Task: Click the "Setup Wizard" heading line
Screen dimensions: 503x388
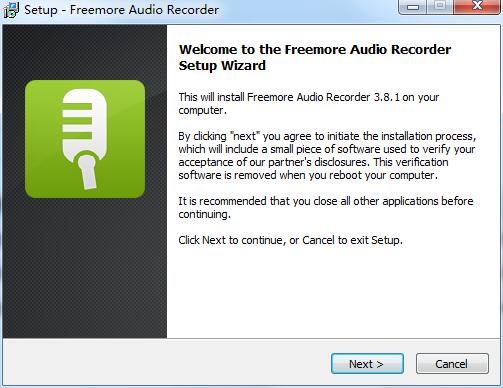Action: click(222, 65)
